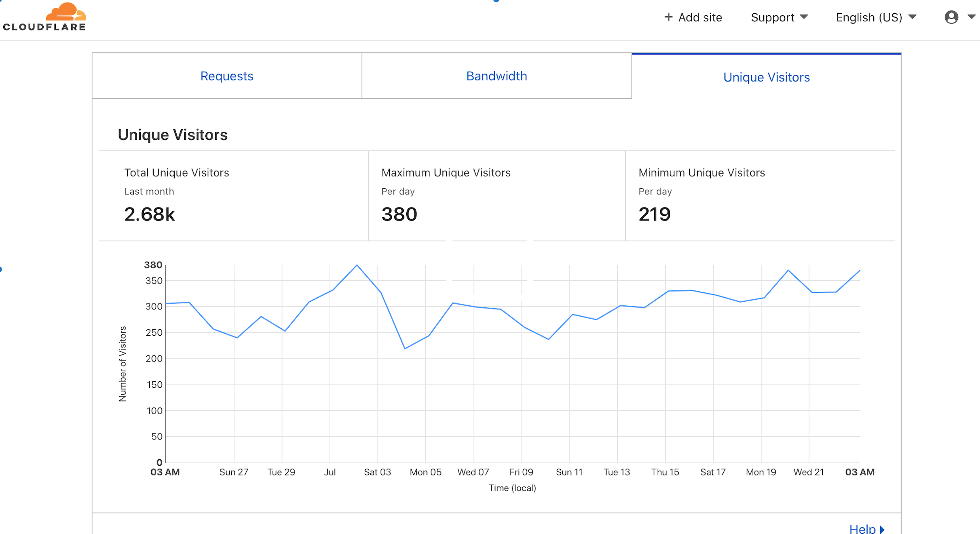Click the Wed 21 label on time axis
980x534 pixels.
(809, 472)
